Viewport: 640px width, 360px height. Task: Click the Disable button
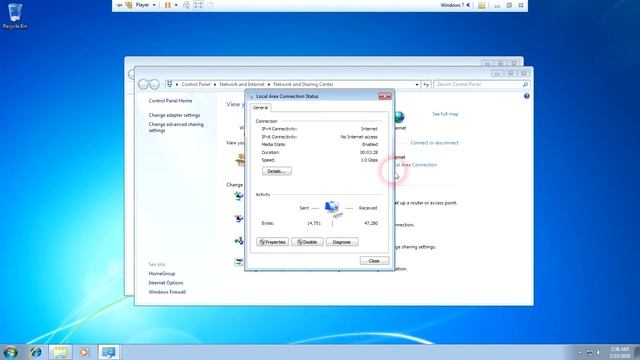(x=307, y=242)
